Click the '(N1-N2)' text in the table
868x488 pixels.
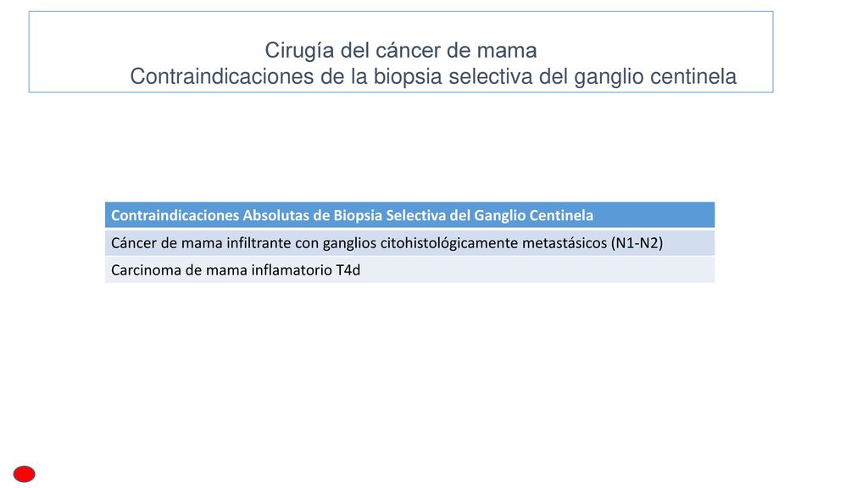637,243
